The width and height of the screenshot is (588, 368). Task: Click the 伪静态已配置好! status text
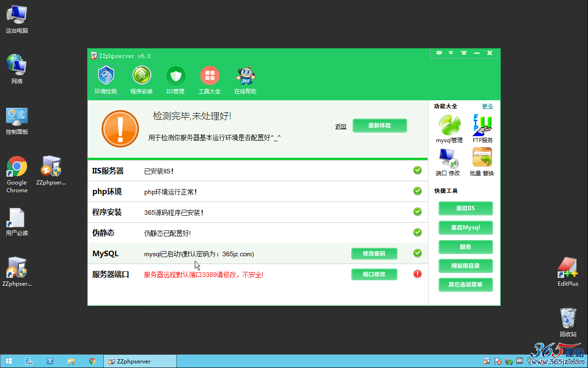click(x=167, y=233)
